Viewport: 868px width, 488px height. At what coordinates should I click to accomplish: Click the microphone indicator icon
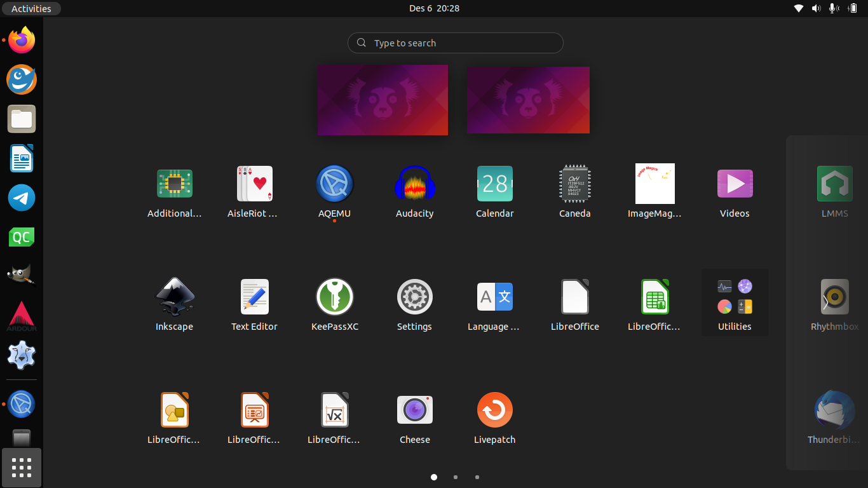(834, 8)
